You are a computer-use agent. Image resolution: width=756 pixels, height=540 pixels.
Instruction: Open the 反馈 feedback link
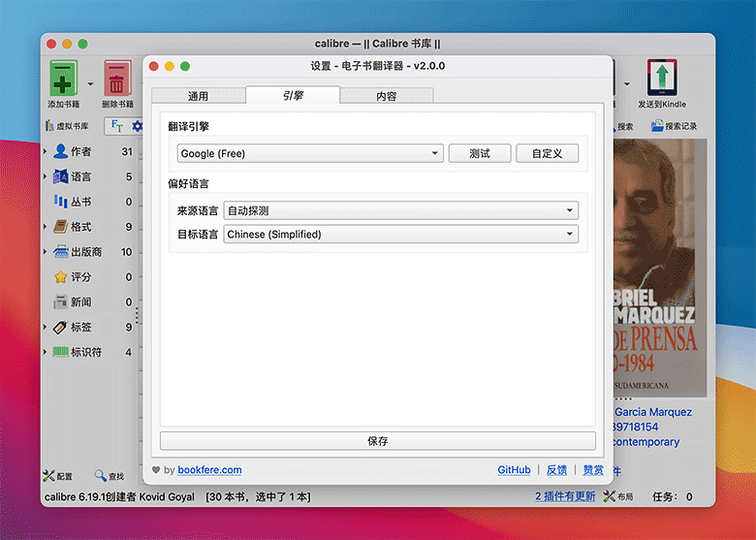556,469
